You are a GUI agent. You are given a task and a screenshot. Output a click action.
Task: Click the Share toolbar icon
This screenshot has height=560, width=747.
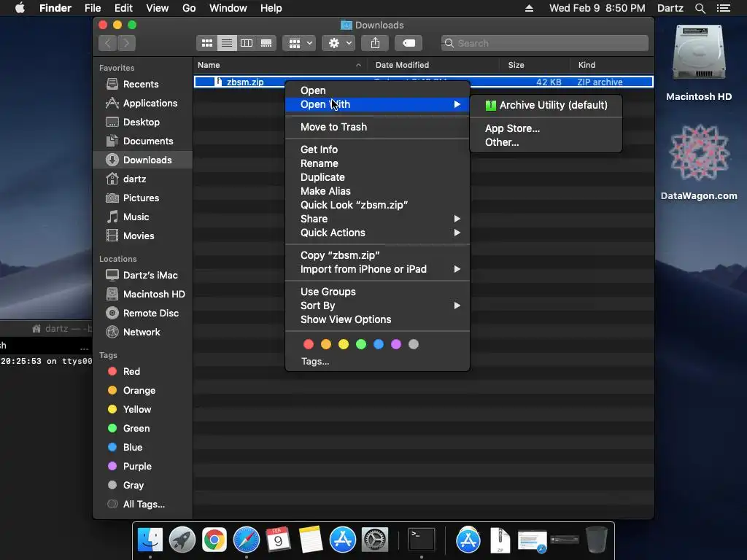(376, 43)
